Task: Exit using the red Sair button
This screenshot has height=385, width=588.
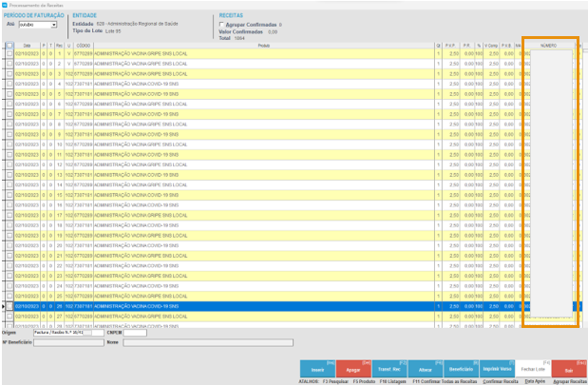Action: (568, 367)
